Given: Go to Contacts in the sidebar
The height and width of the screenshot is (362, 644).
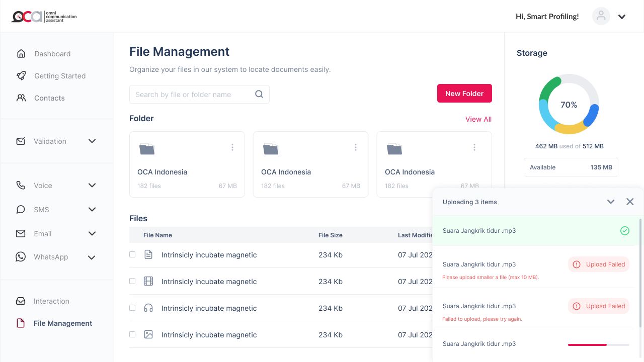Looking at the screenshot, I should pyautogui.click(x=49, y=98).
